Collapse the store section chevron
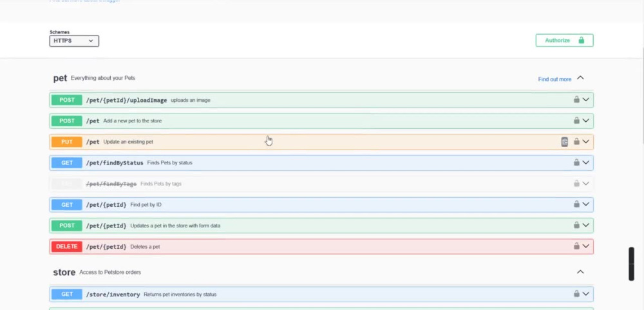This screenshot has width=644, height=310. pos(580,272)
